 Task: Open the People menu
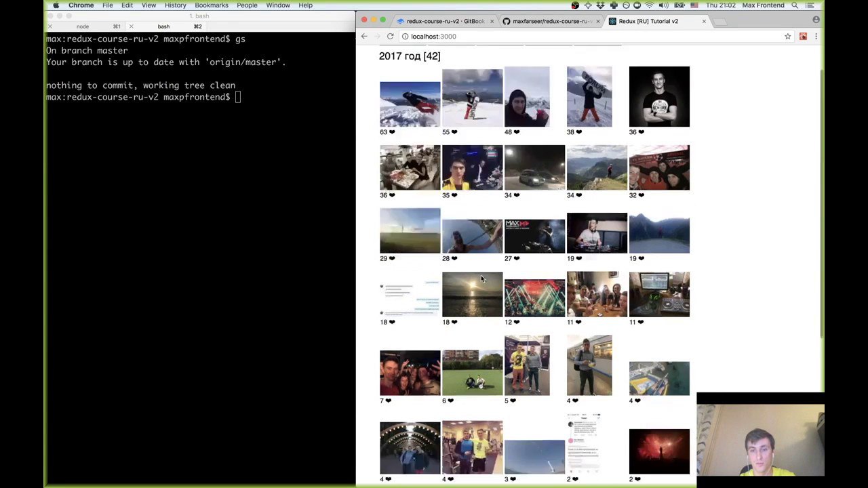247,5
